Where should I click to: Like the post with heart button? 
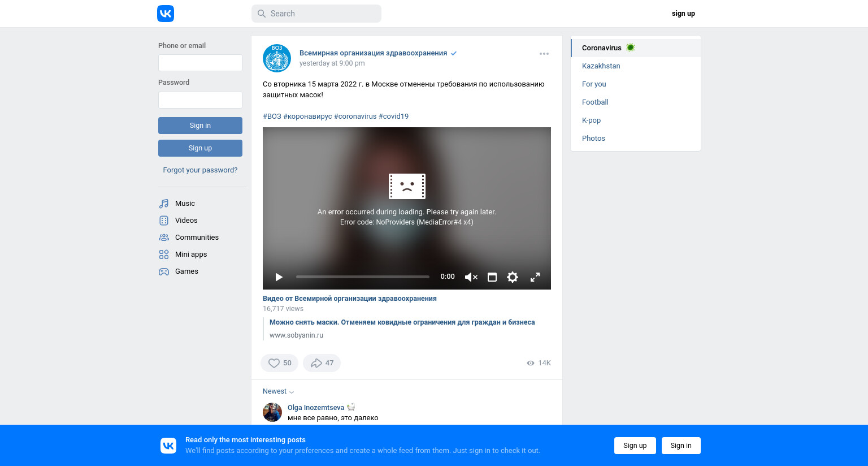point(279,363)
